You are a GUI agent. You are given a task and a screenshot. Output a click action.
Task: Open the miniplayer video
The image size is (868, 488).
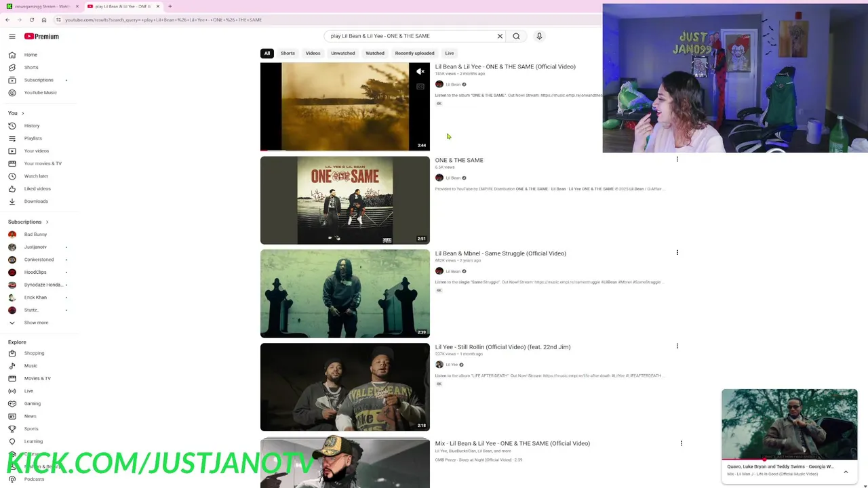point(789,424)
